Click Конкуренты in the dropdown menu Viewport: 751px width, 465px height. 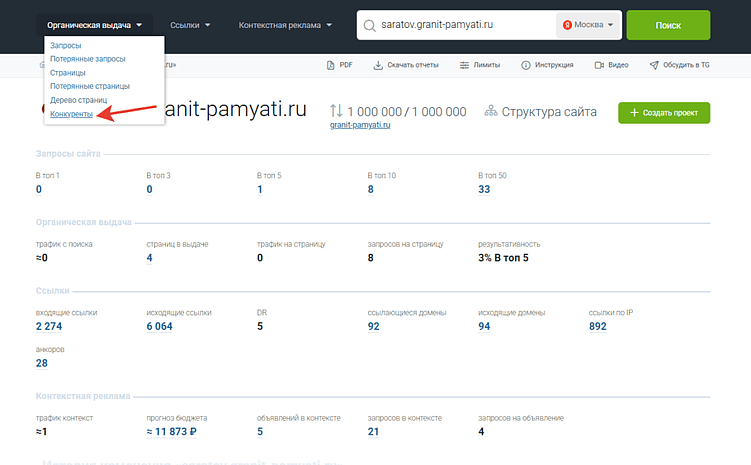pos(71,114)
